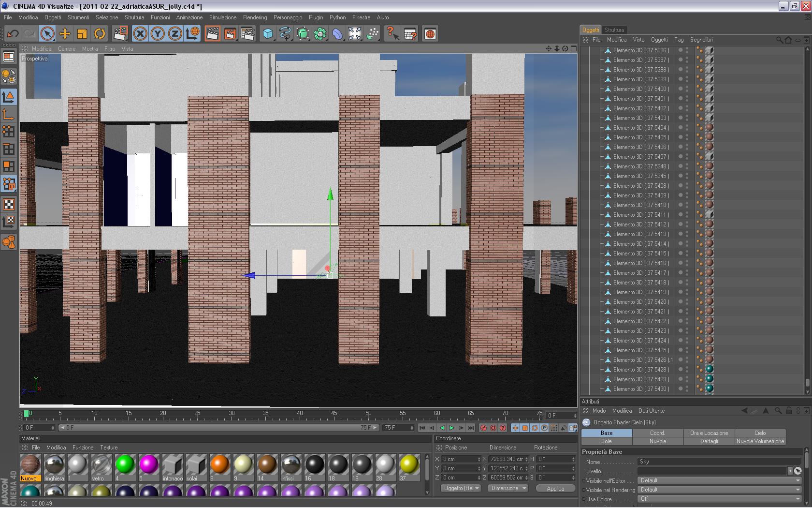Screen dimensions: 812x508
Task: Open the Simulazione menu
Action: pyautogui.click(x=223, y=17)
